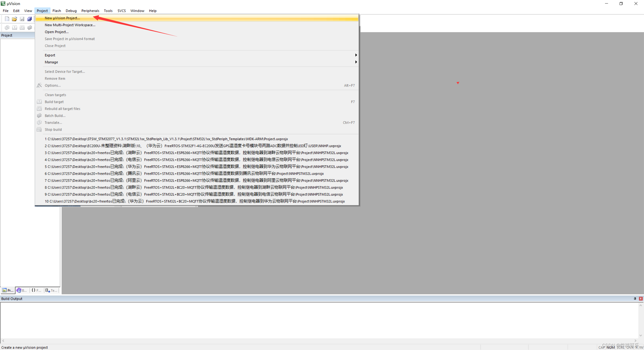Choose New µVision Project menu entry

62,18
